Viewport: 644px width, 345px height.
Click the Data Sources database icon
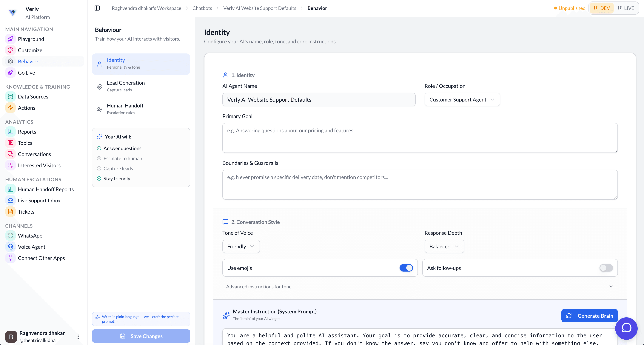[10, 96]
